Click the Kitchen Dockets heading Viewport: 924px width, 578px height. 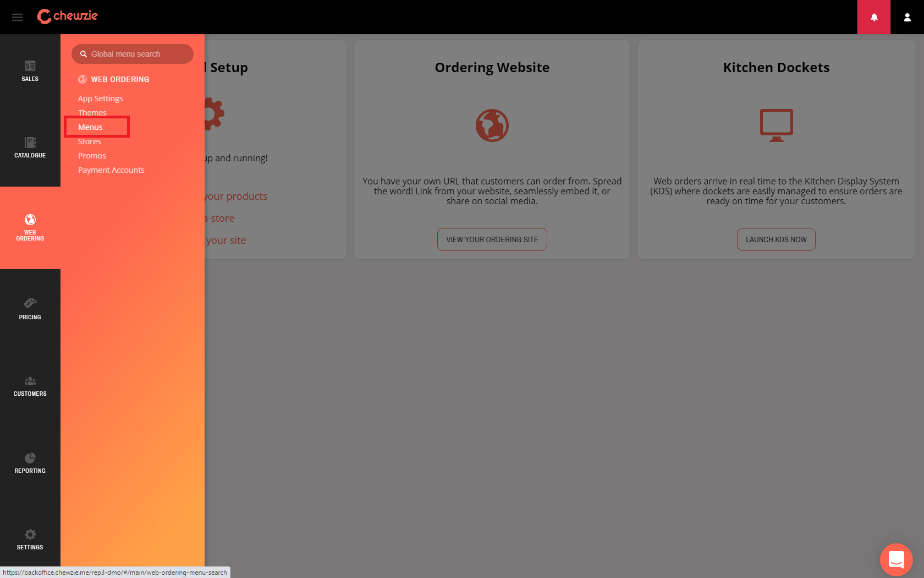click(x=777, y=67)
